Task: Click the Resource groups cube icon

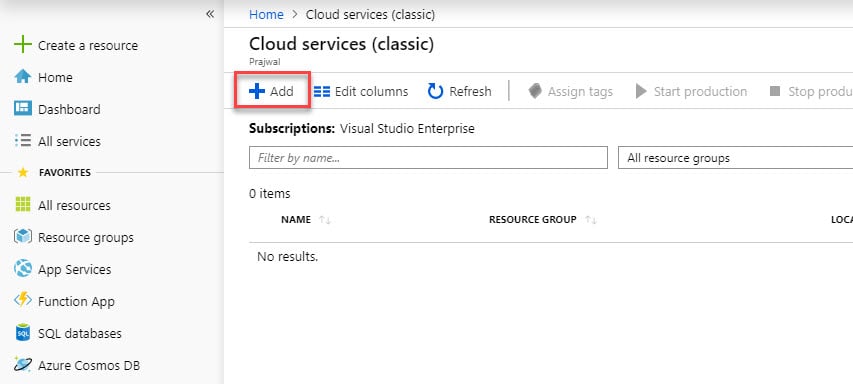Action: click(23, 237)
